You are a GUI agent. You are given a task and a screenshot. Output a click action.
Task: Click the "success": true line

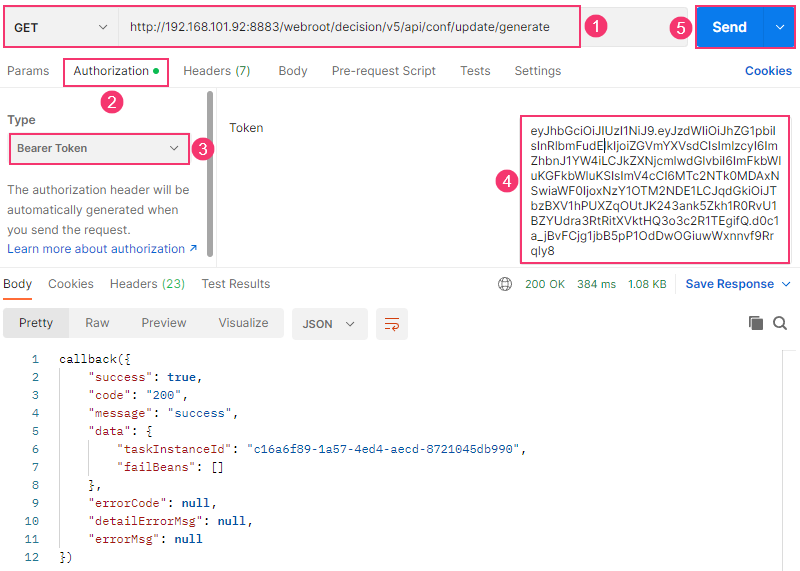(x=145, y=377)
